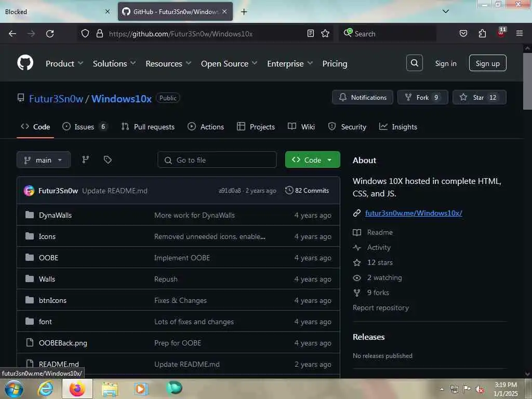This screenshot has width=532, height=399.
Task: View branches using the branch icon
Action: [86, 159]
